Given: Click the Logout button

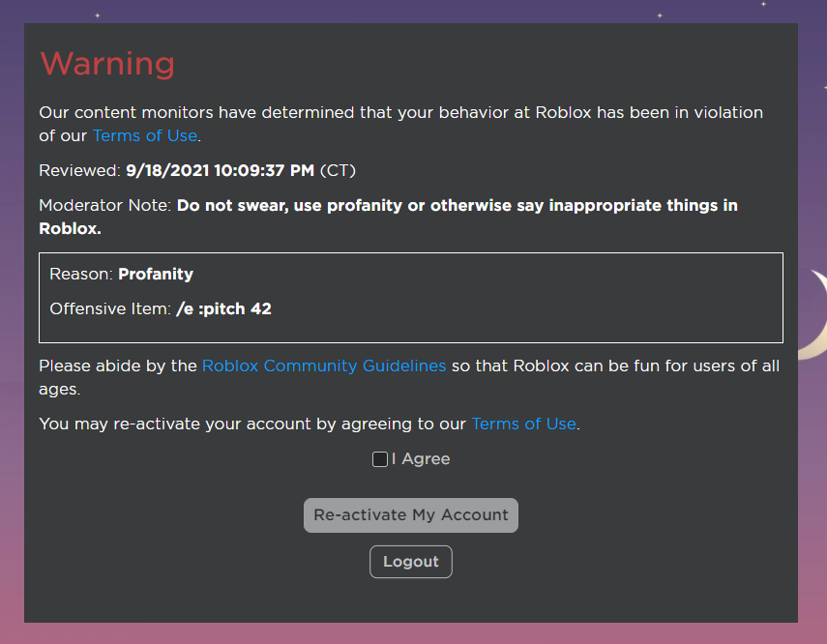Looking at the screenshot, I should pos(411,562).
